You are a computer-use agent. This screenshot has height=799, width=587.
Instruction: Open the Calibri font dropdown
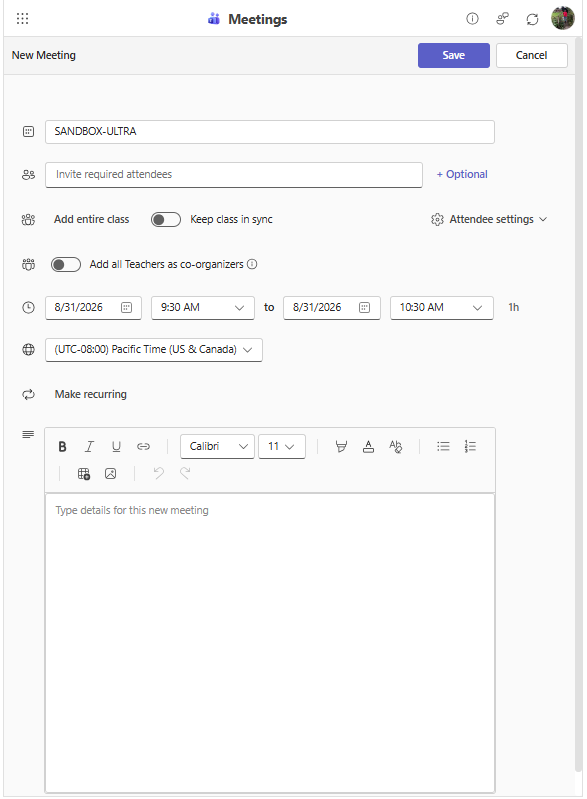(x=217, y=446)
